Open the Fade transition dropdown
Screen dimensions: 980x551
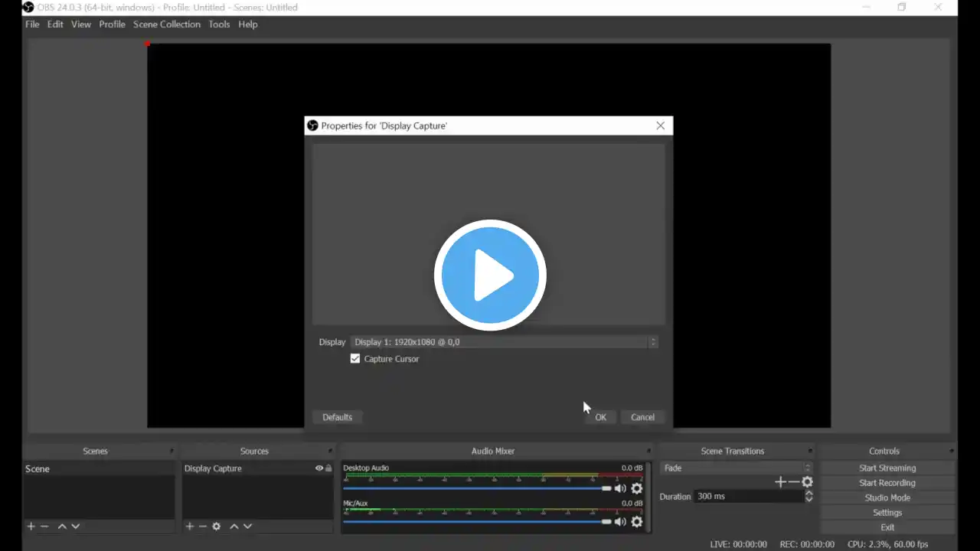pos(736,468)
